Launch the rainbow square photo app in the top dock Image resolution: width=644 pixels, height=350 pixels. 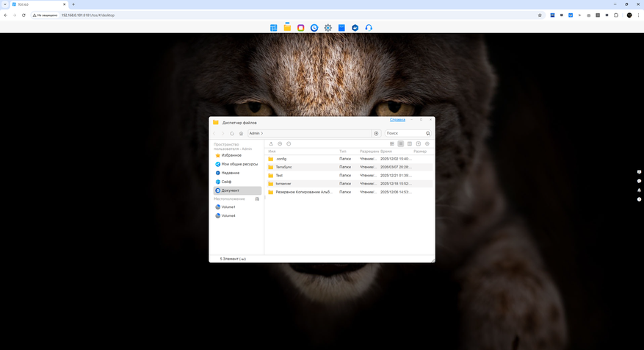[300, 27]
